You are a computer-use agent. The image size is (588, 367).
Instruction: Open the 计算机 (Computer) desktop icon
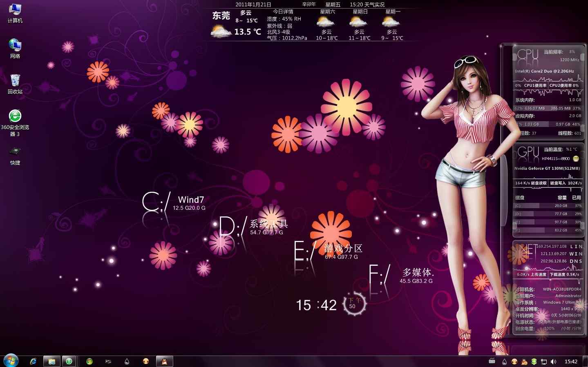pyautogui.click(x=15, y=13)
